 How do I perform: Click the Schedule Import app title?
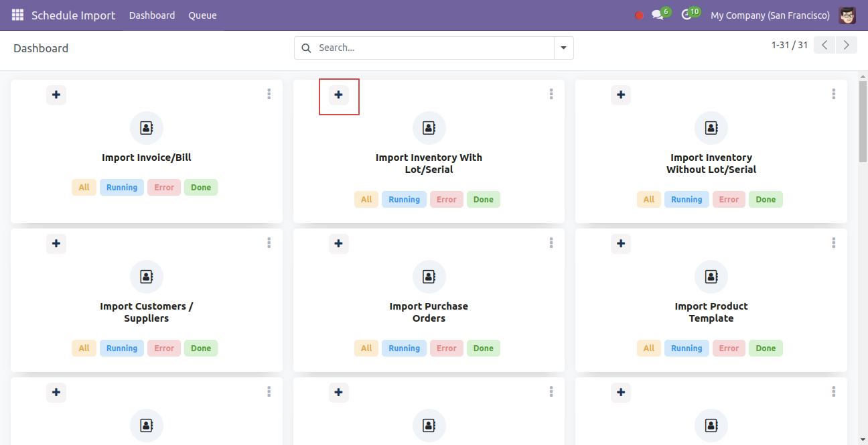pos(74,15)
